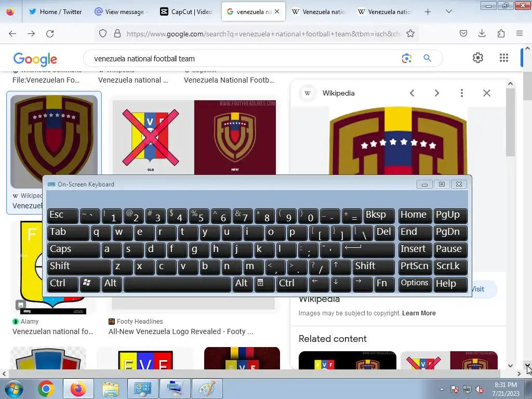
Task: Toggle right Alt key on On-Screen Keyboard
Action: coord(242,284)
